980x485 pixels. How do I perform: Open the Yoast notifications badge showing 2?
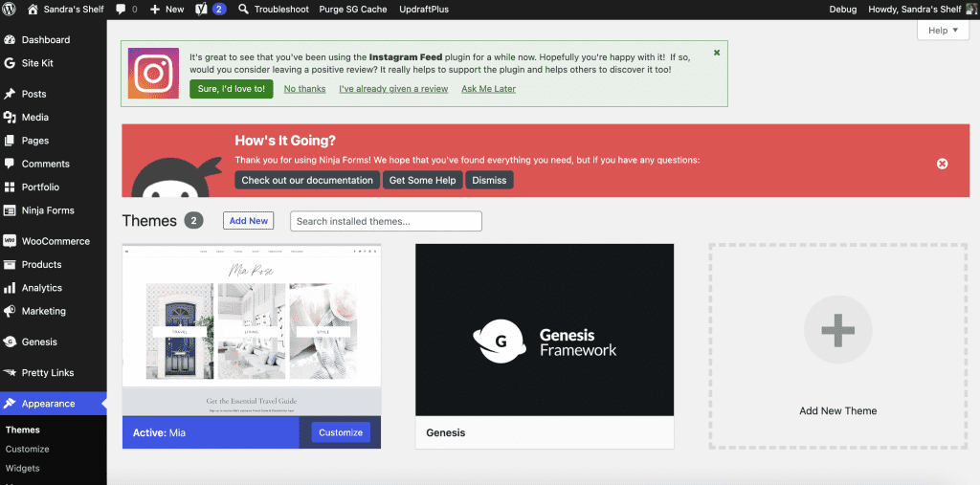[x=219, y=10]
